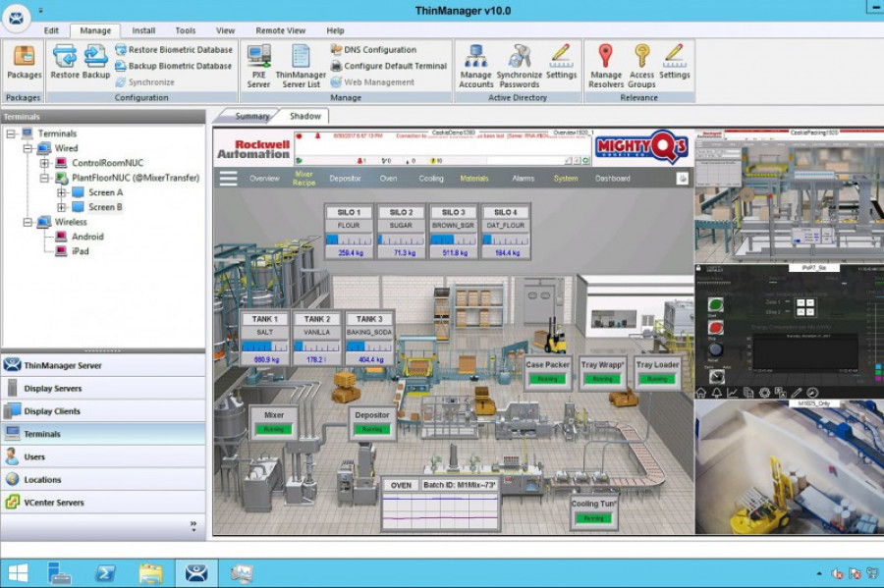Image resolution: width=884 pixels, height=588 pixels.
Task: Select the iPad terminal
Action: tap(81, 251)
